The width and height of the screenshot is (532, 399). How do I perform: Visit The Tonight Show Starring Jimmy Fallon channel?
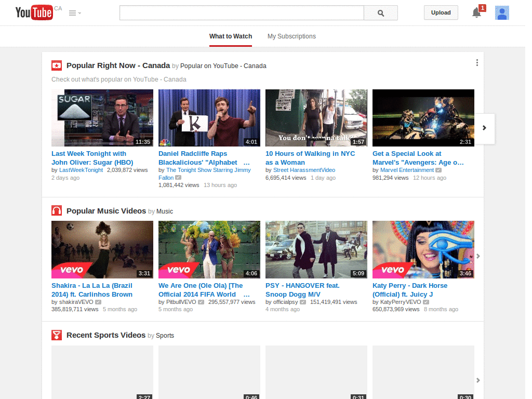coord(205,174)
